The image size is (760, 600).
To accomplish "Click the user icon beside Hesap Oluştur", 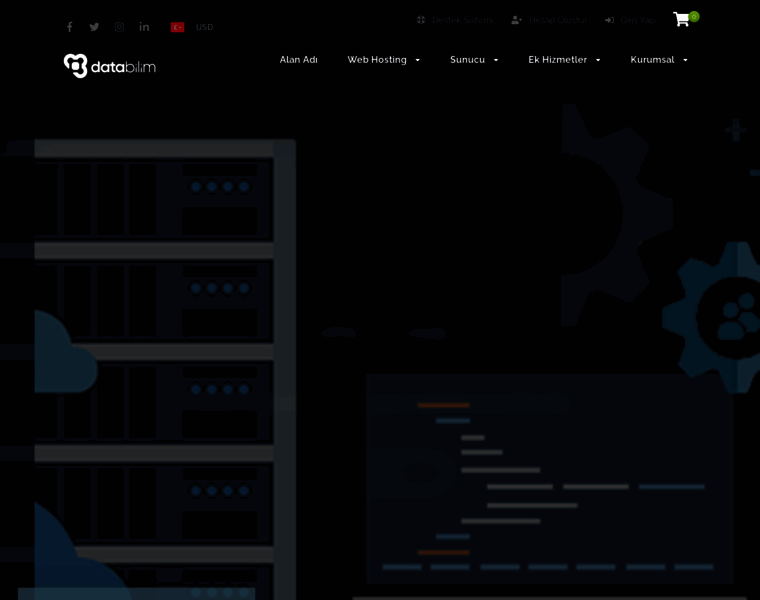I will [x=516, y=20].
